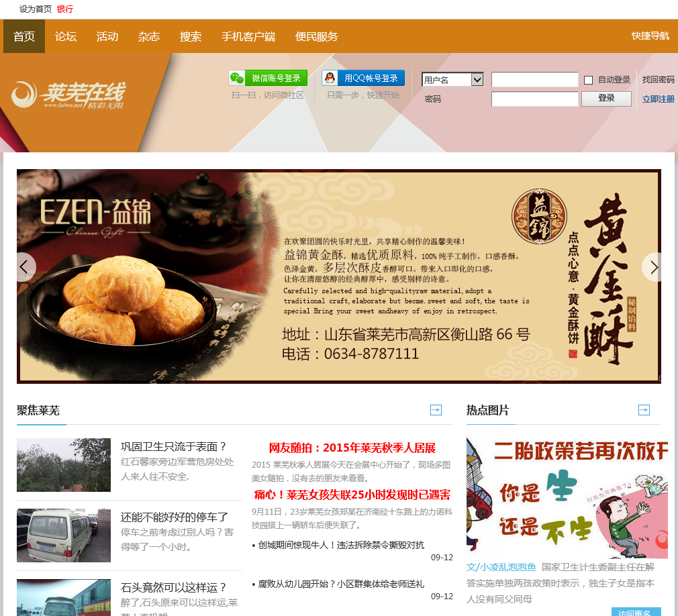The image size is (678, 616).
Task: Click the QQ penguin icon
Action: click(330, 78)
